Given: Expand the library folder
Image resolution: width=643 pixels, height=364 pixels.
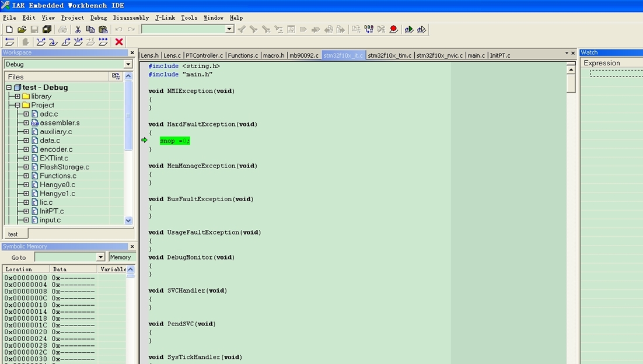Looking at the screenshot, I should pos(18,96).
